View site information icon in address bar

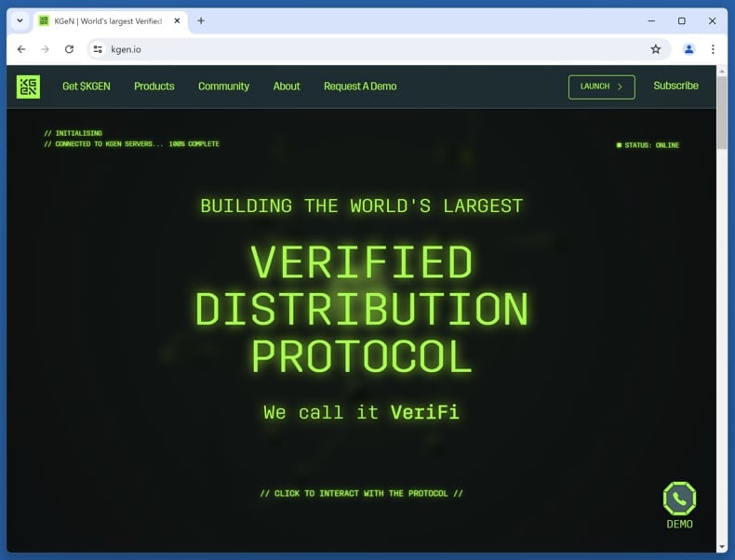click(98, 49)
